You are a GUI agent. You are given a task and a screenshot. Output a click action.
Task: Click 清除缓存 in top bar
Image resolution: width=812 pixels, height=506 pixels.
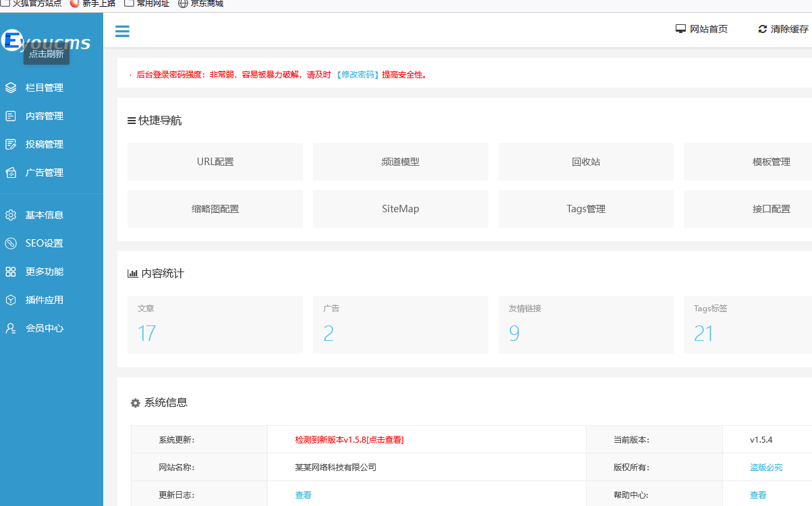(x=790, y=29)
